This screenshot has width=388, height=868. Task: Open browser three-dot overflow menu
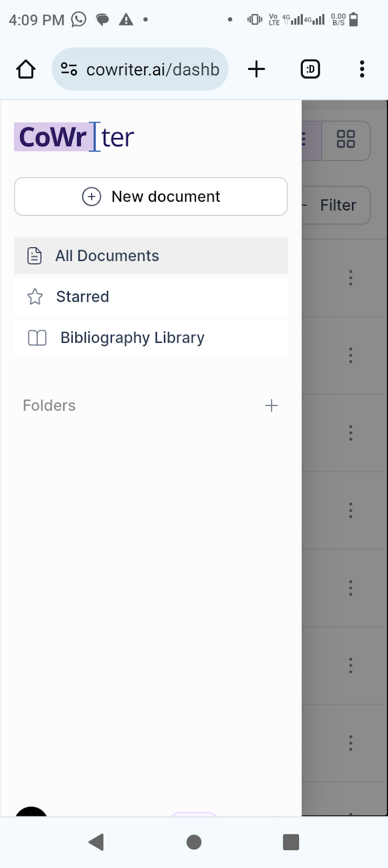pyautogui.click(x=362, y=69)
